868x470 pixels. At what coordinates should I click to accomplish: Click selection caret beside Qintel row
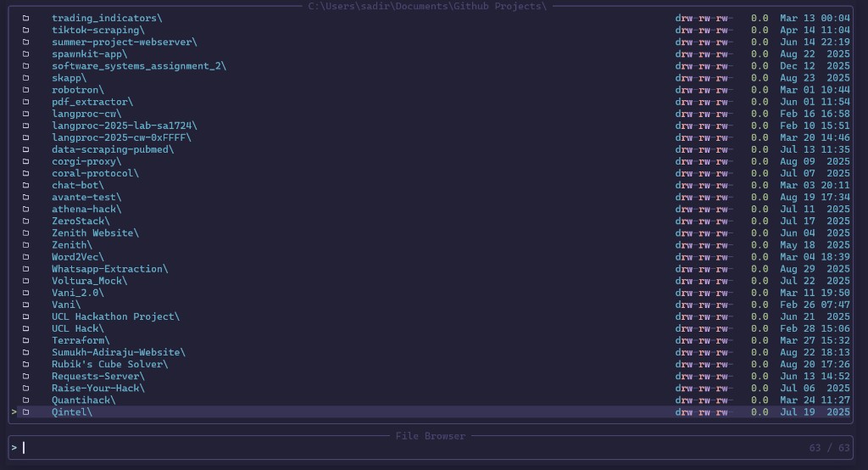coord(14,411)
